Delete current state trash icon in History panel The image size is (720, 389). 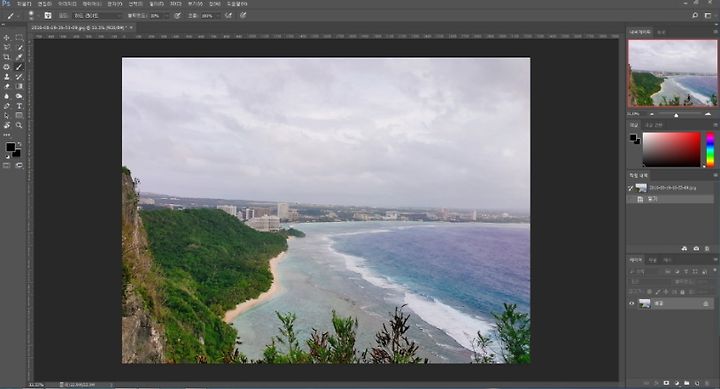pos(707,248)
